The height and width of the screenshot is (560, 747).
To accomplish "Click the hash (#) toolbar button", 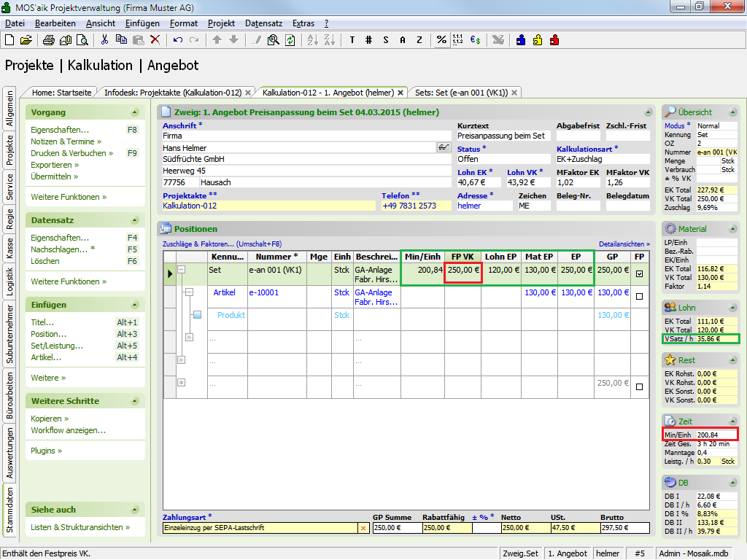I will 368,40.
